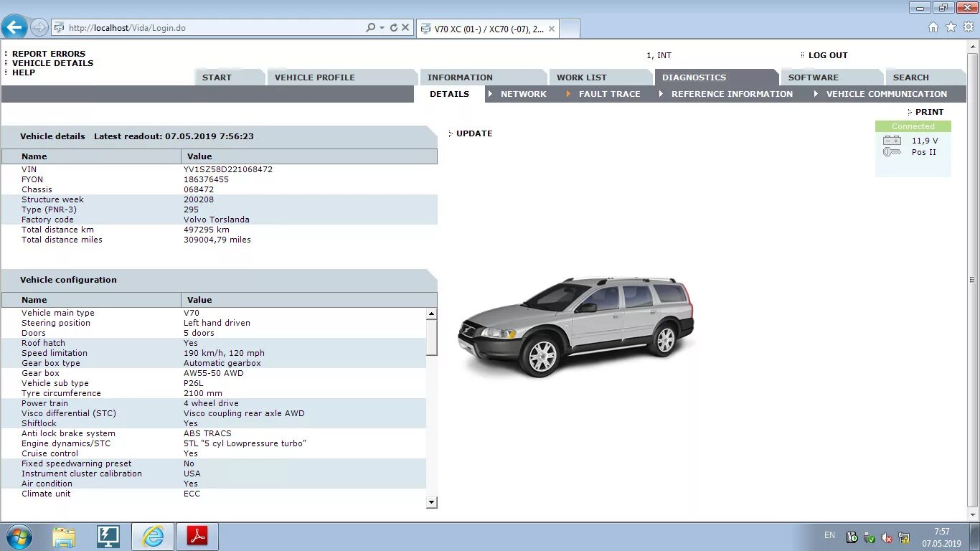The image size is (980, 551).
Task: Open Adobe Reader from the taskbar
Action: (197, 537)
